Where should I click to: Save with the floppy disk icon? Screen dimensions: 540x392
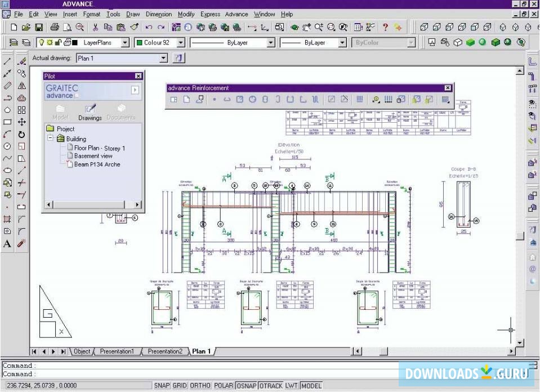39,27
